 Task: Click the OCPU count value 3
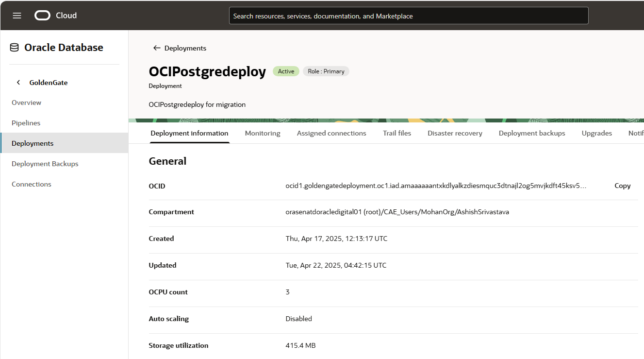[x=288, y=292]
